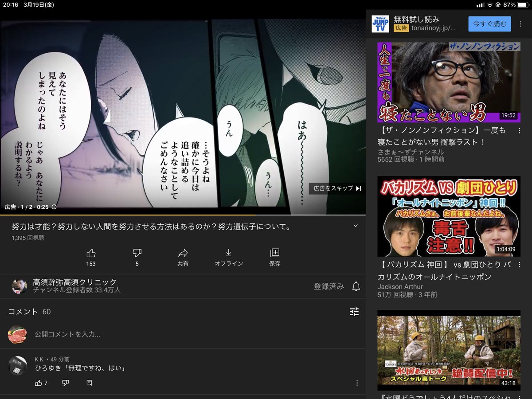Tap the 共有 (share) icon

183,253
